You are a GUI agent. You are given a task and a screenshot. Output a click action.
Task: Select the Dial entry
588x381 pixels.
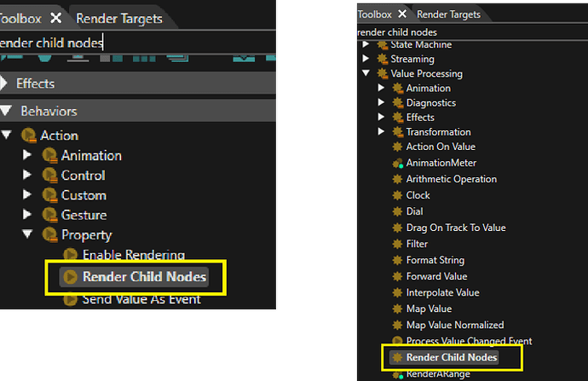click(415, 211)
